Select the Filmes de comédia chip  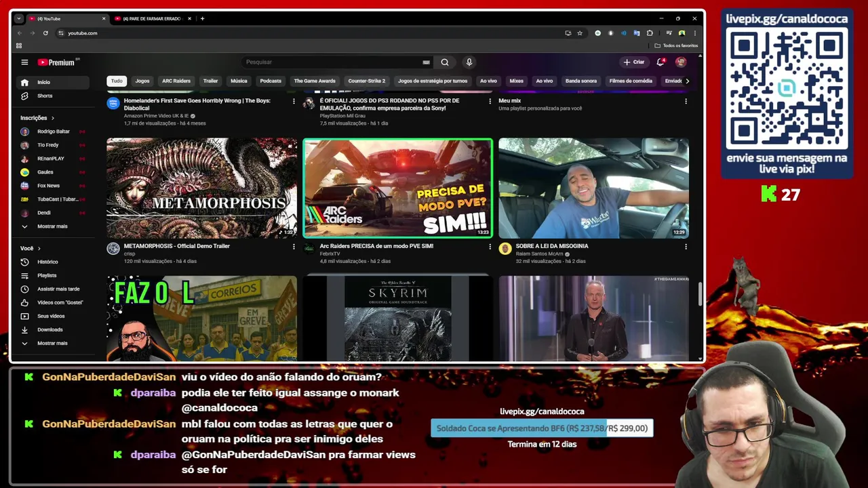tap(631, 81)
